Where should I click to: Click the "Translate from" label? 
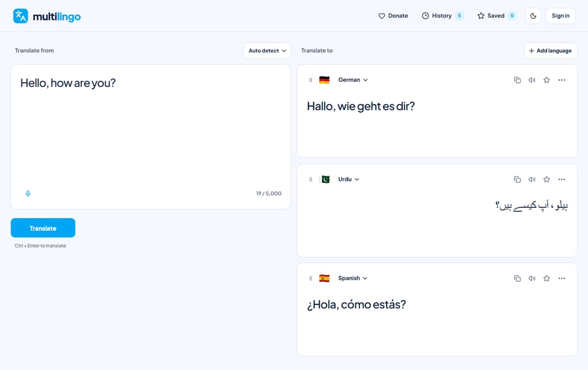pyautogui.click(x=34, y=51)
